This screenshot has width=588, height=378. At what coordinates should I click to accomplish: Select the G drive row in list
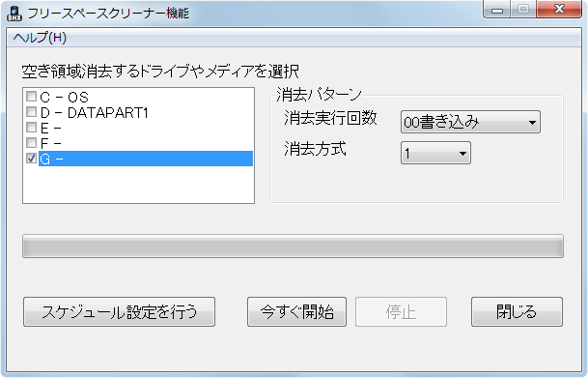click(x=146, y=159)
